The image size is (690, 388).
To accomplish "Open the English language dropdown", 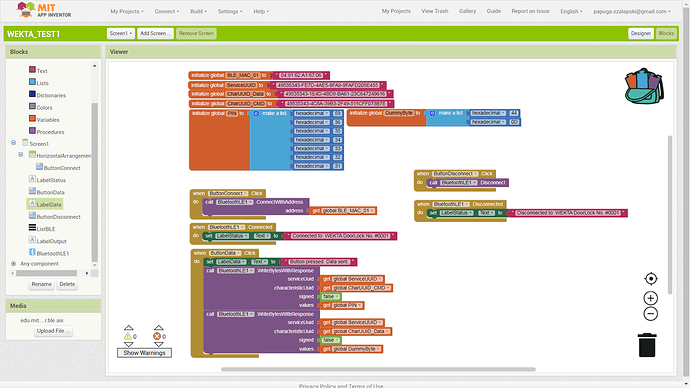I will [x=571, y=11].
